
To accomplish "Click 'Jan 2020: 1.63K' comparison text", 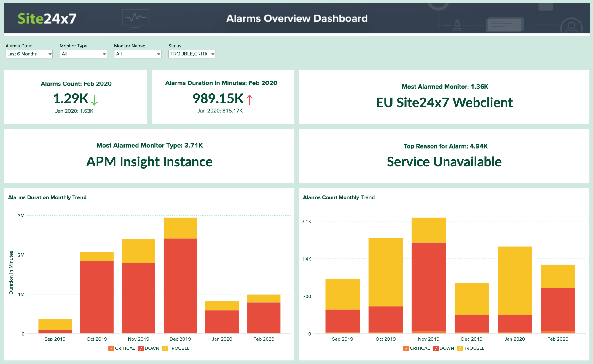I will pos(74,111).
